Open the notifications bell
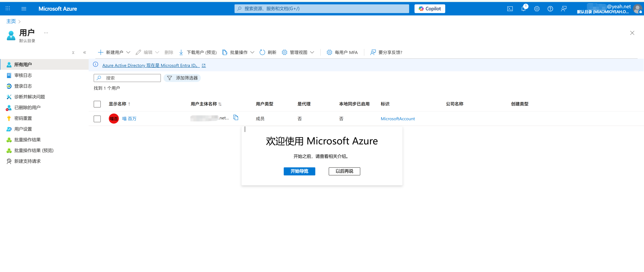This screenshot has width=644, height=272. (x=523, y=9)
